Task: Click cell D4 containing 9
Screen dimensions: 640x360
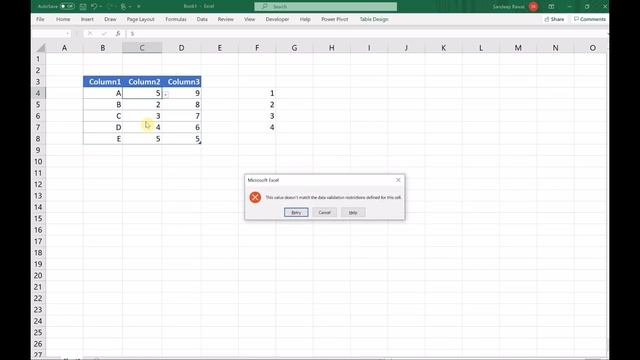Action: [182, 93]
